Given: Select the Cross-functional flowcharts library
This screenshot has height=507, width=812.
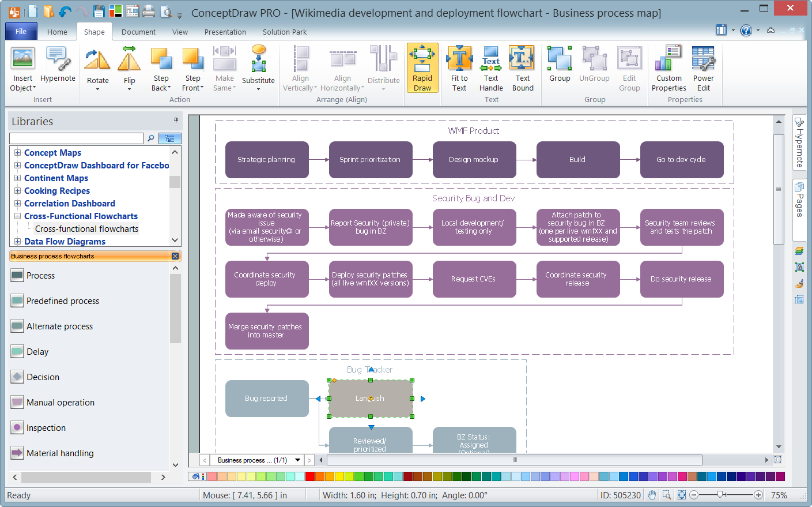Looking at the screenshot, I should (x=86, y=229).
